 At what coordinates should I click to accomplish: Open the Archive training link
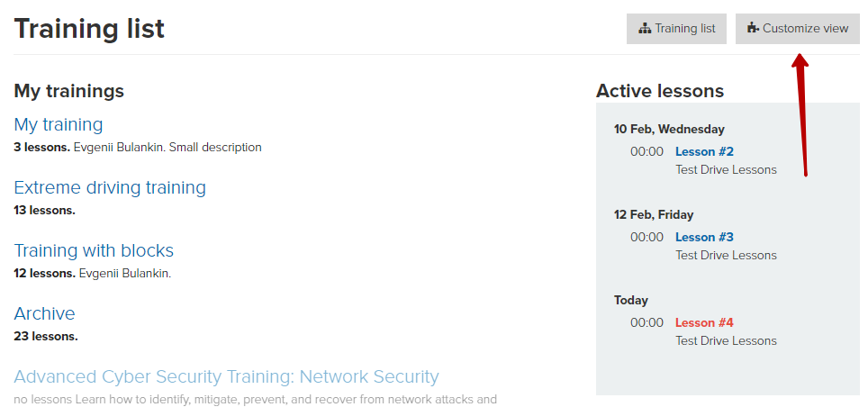[44, 313]
